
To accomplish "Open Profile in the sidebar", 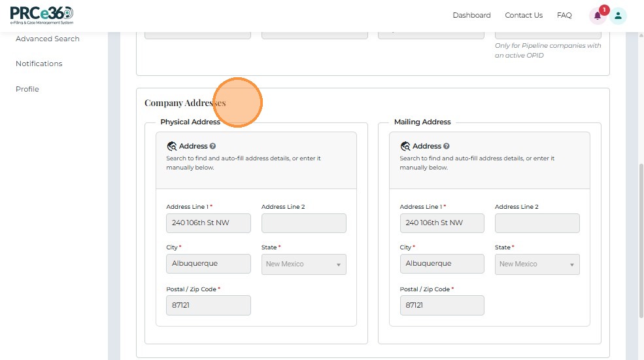I will (x=27, y=89).
